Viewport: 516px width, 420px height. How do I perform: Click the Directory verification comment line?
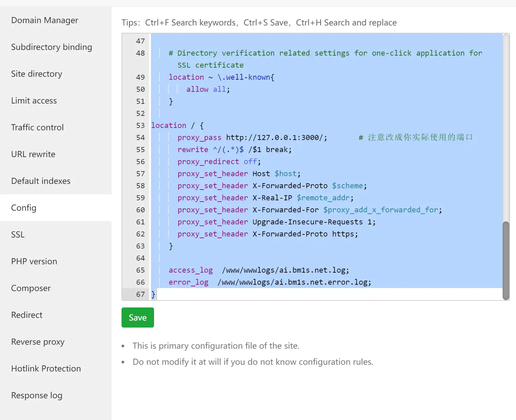point(325,53)
